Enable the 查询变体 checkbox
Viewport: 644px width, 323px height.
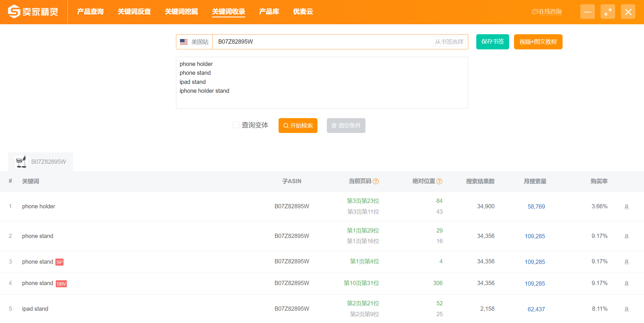236,125
